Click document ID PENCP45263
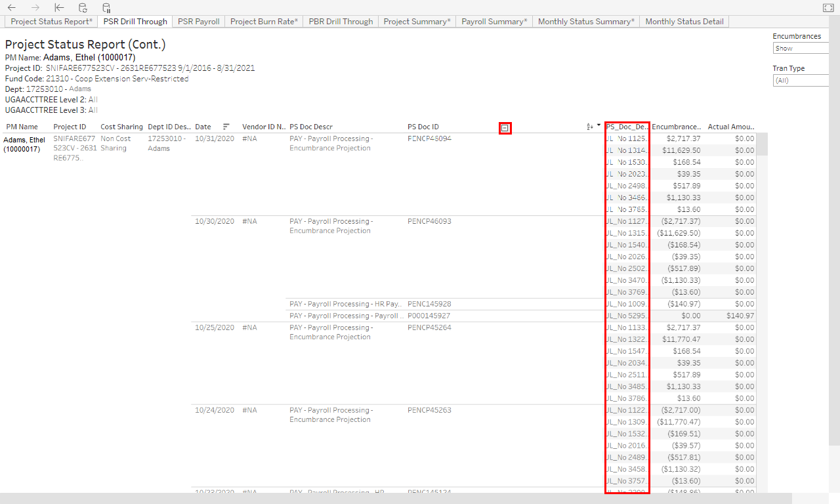Viewport: 840px width, 504px height. pyautogui.click(x=429, y=410)
